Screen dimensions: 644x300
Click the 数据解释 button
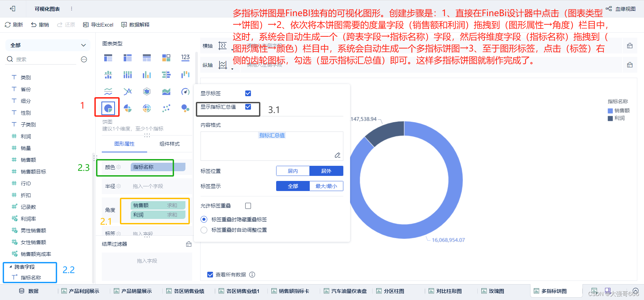click(135, 25)
